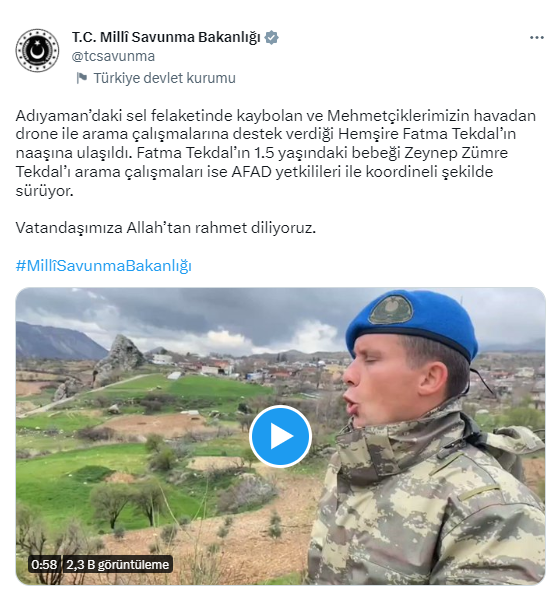Click the Vatandaşımıza Allah'tan rahmet diliyoruz line

click(166, 228)
